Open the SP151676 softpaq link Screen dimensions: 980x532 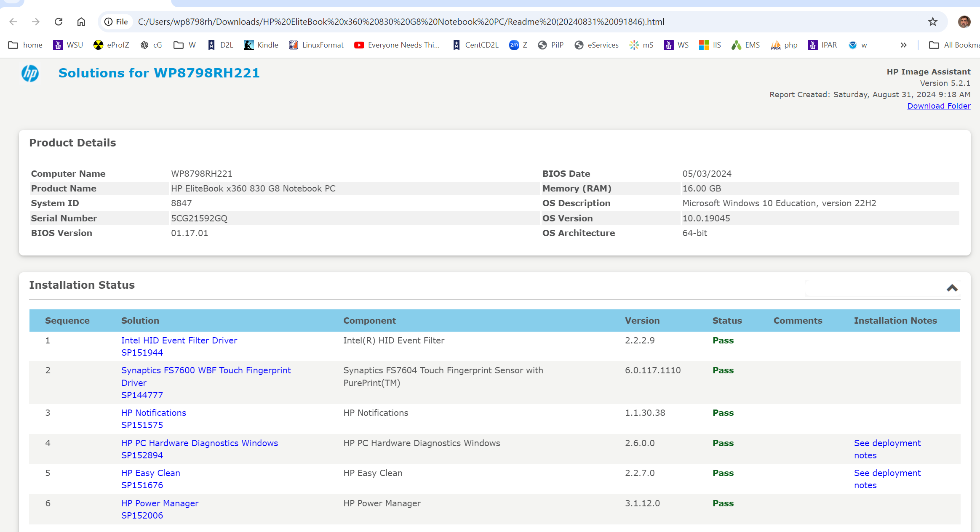click(142, 485)
